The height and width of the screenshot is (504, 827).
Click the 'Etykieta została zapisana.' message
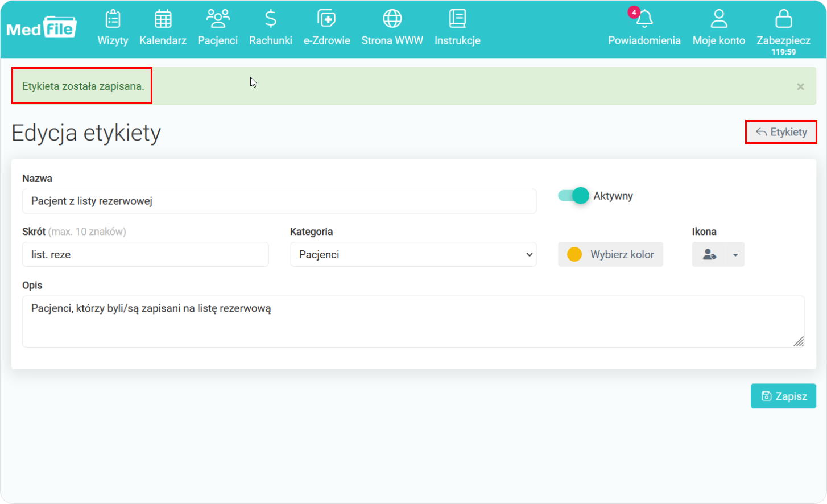83,86
